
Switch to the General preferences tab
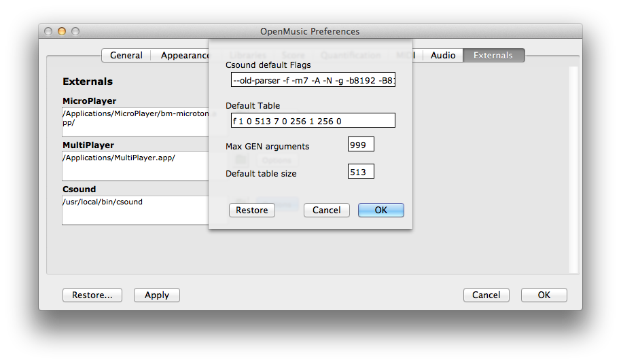click(x=126, y=55)
